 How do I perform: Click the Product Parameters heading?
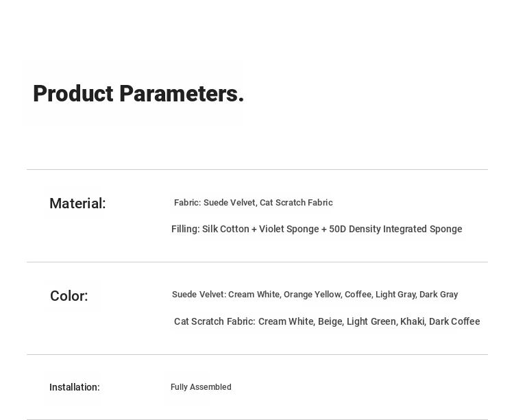coord(138,94)
